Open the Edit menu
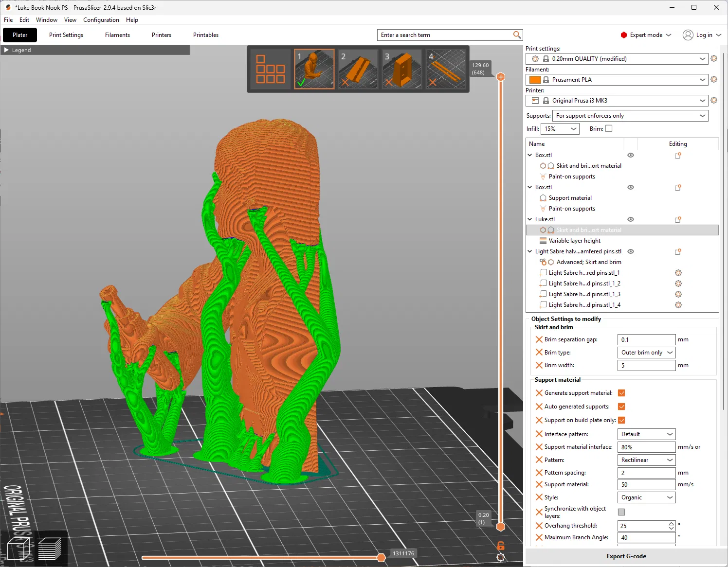This screenshot has width=728, height=567. (24, 20)
